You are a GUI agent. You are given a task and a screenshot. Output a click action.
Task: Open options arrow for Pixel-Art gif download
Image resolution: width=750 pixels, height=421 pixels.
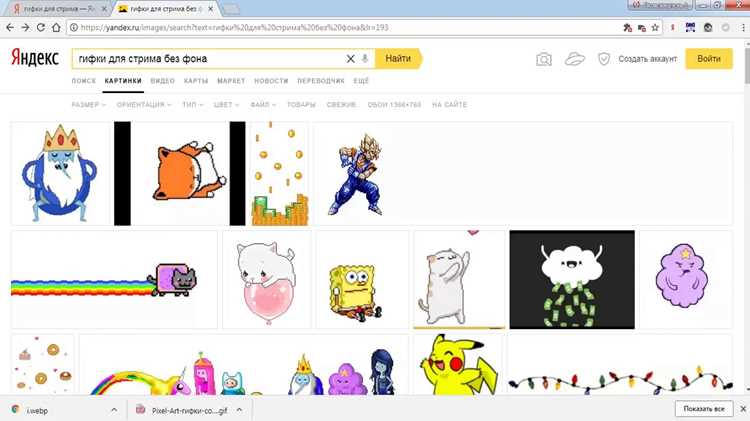pyautogui.click(x=239, y=410)
